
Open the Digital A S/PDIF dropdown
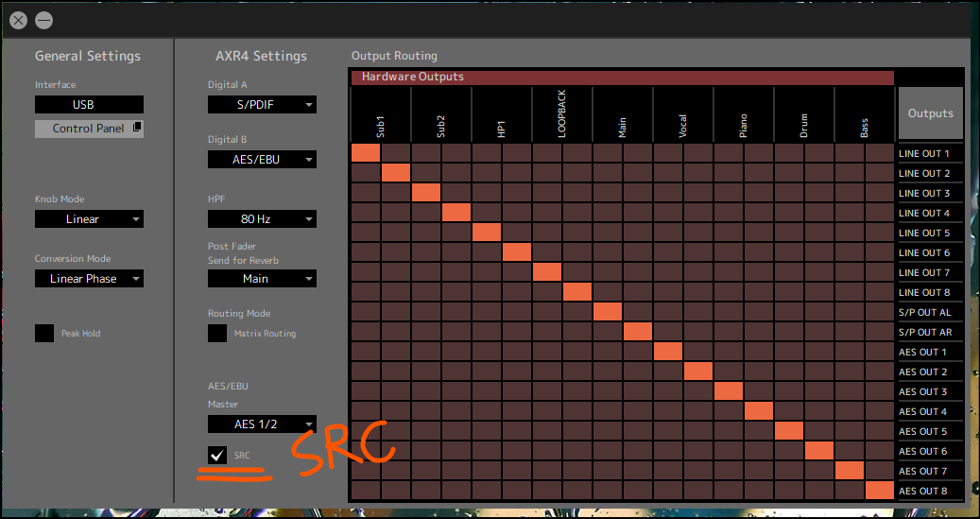pyautogui.click(x=262, y=104)
